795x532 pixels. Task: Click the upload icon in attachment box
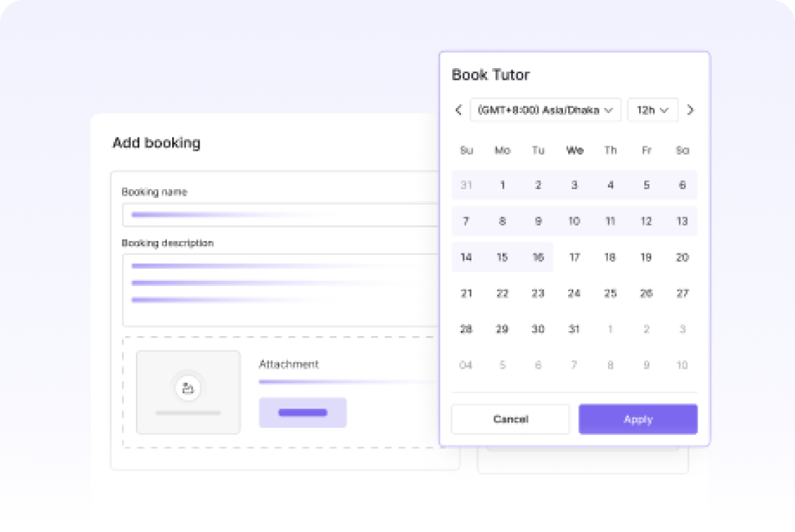pyautogui.click(x=188, y=388)
